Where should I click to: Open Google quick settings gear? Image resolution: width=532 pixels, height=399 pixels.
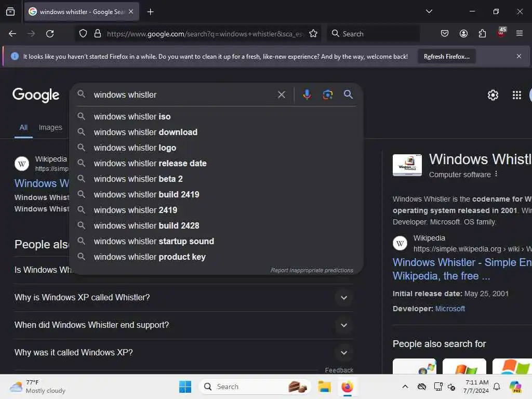pos(493,95)
